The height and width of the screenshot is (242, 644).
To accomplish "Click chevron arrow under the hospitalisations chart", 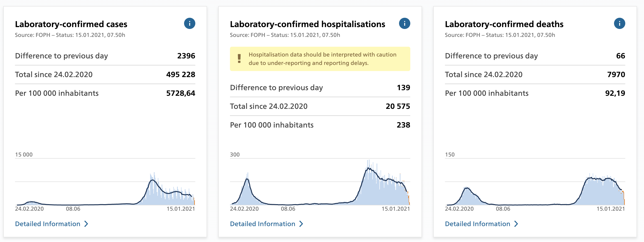I will click(x=301, y=224).
